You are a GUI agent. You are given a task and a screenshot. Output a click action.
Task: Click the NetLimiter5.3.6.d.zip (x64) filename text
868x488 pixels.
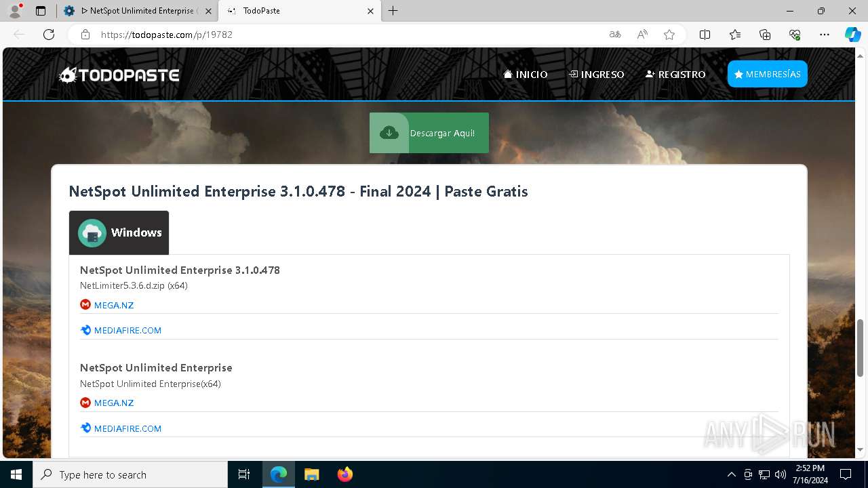(134, 285)
